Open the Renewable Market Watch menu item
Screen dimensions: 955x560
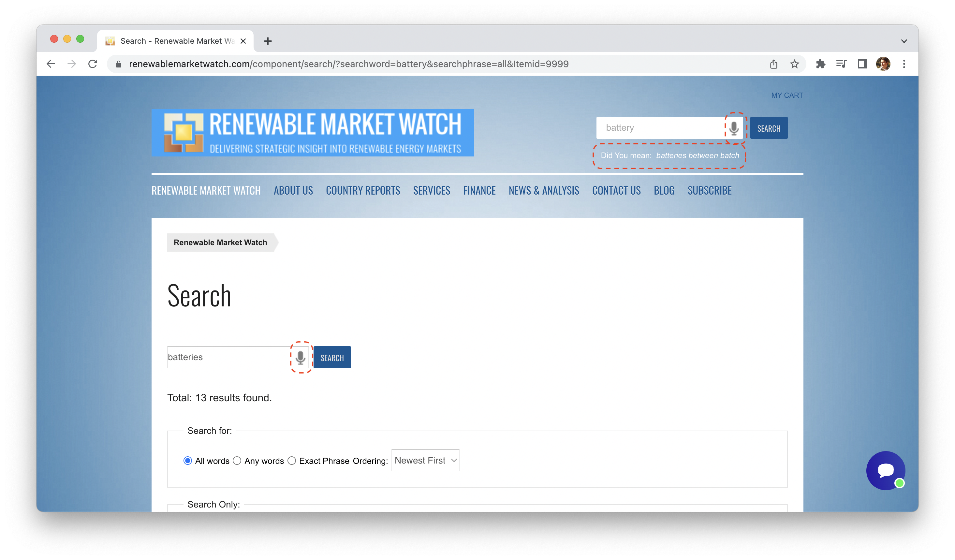tap(206, 191)
